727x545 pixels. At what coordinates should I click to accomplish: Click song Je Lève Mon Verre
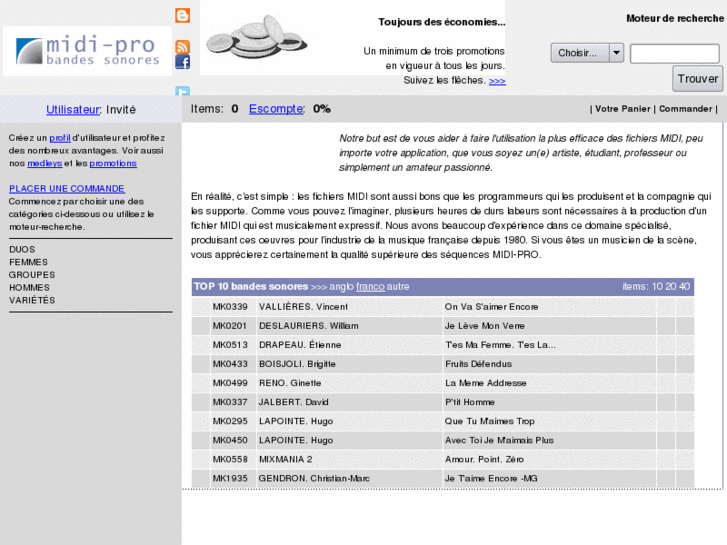(x=485, y=326)
